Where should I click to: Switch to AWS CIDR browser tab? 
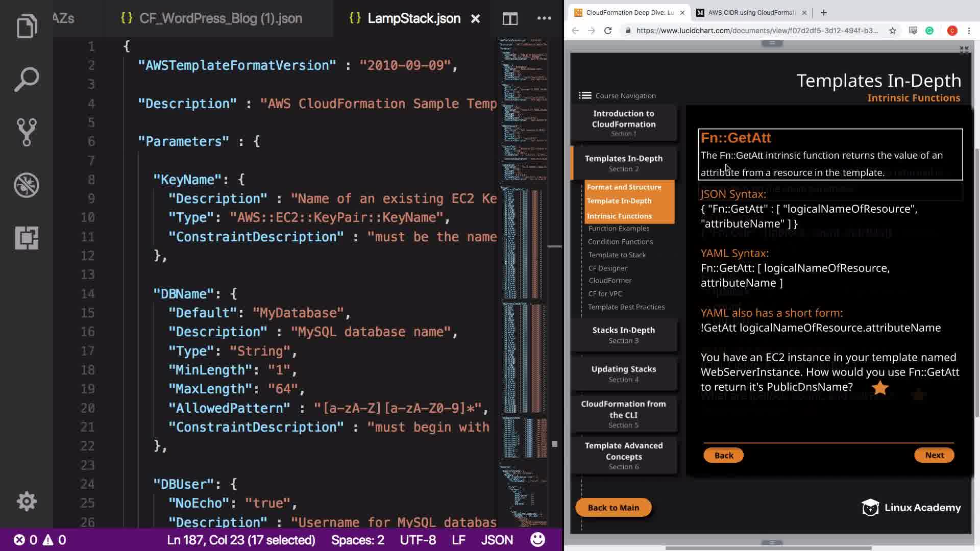tap(750, 13)
